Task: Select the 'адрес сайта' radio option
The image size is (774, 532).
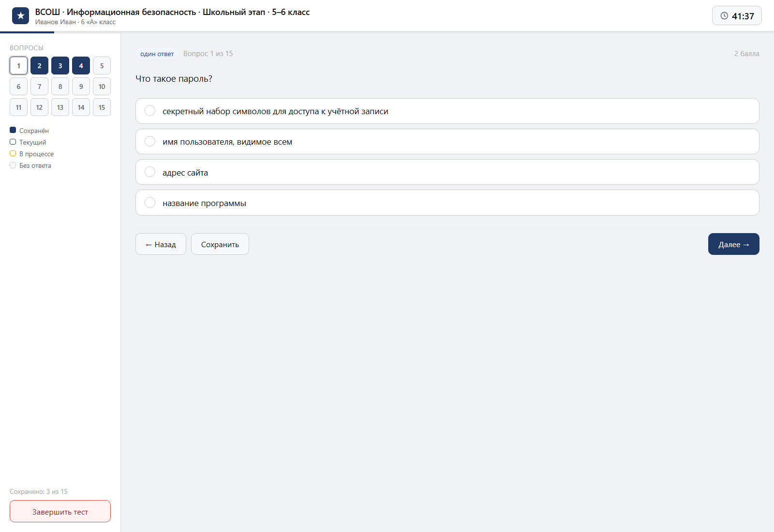Action: 447,172
